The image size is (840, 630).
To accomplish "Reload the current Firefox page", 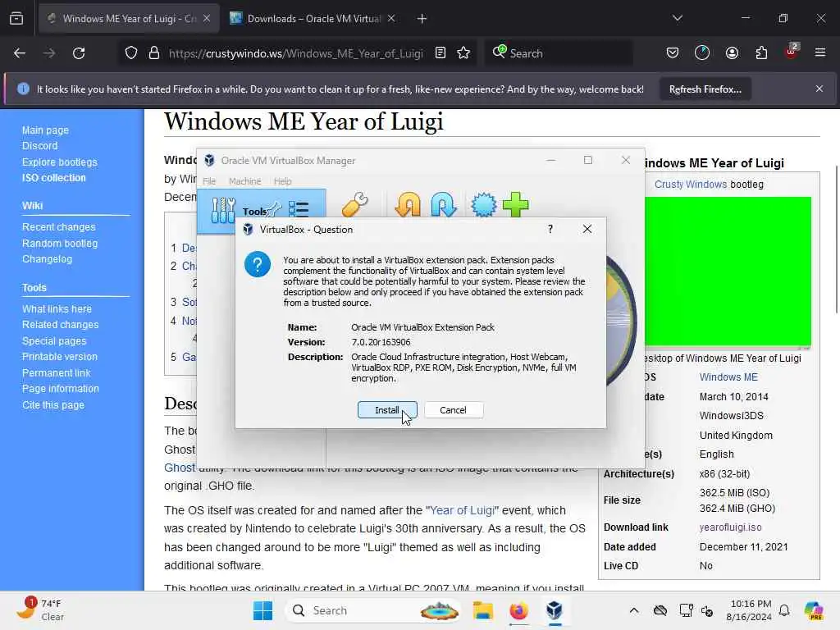I will [79, 53].
